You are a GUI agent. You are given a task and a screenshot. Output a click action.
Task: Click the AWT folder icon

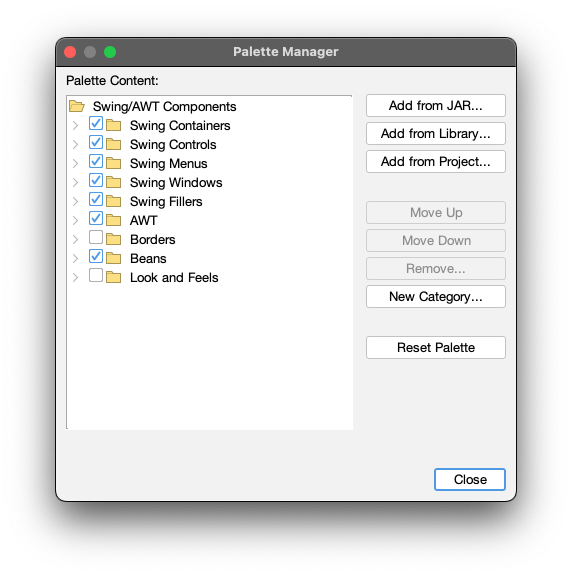point(113,220)
